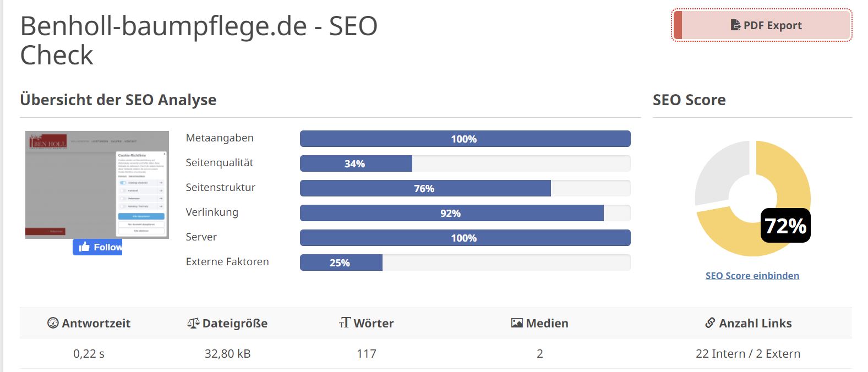Open the website screenshot thumbnail
Screen dimensions: 868x372
[x=97, y=185]
